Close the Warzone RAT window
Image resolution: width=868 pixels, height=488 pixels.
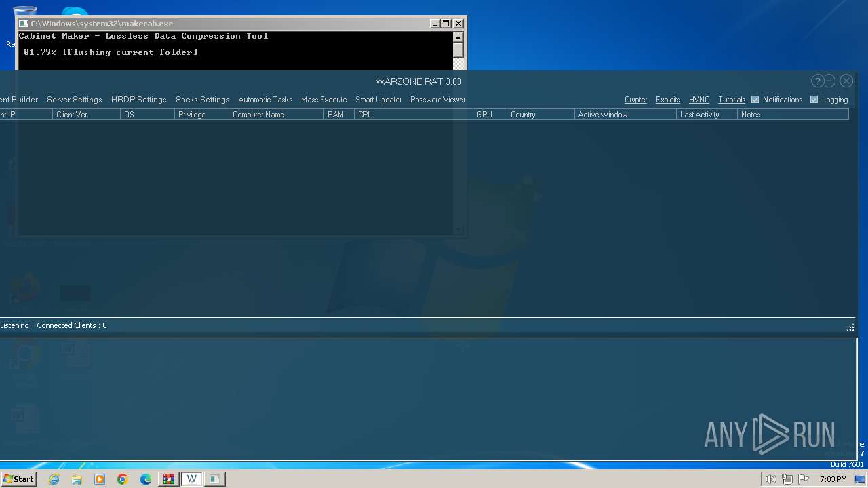pos(846,81)
